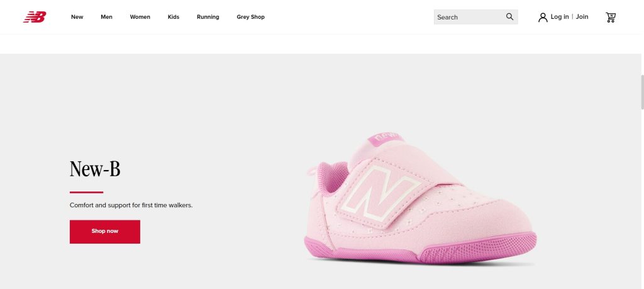Image resolution: width=644 pixels, height=289 pixels.
Task: Open the Grey Shop menu item
Action: 250,17
